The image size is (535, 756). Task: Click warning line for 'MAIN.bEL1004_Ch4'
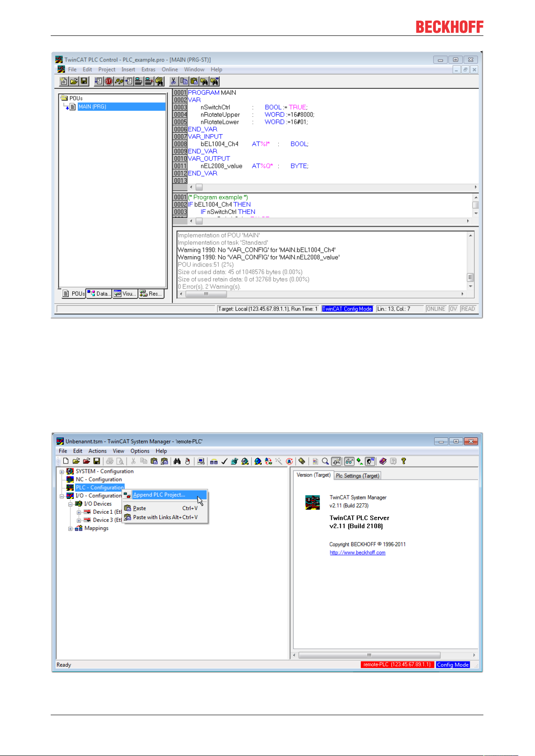257,250
